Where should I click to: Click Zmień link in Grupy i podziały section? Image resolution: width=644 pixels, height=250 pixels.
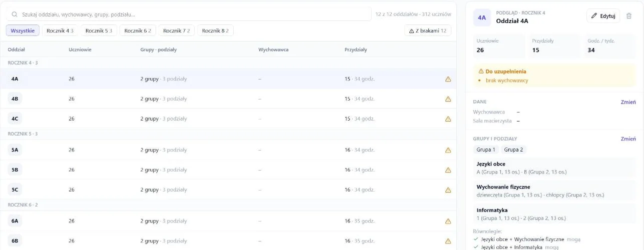[x=628, y=139]
